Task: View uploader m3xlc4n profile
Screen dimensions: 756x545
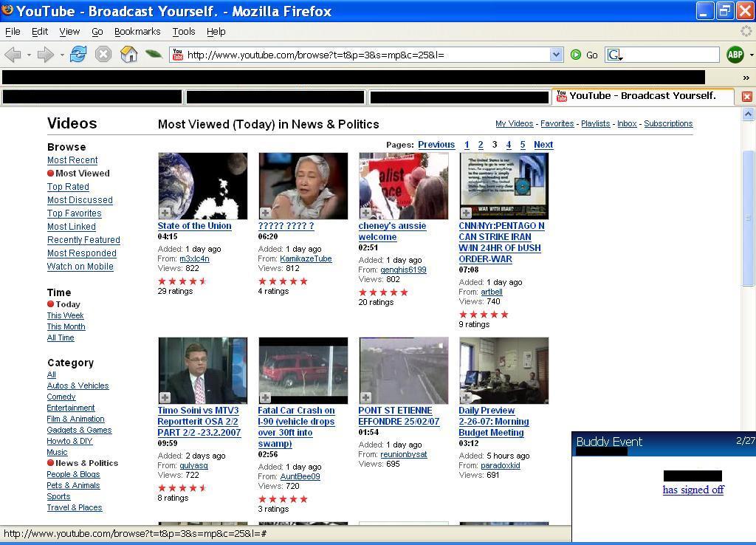Action: point(194,258)
